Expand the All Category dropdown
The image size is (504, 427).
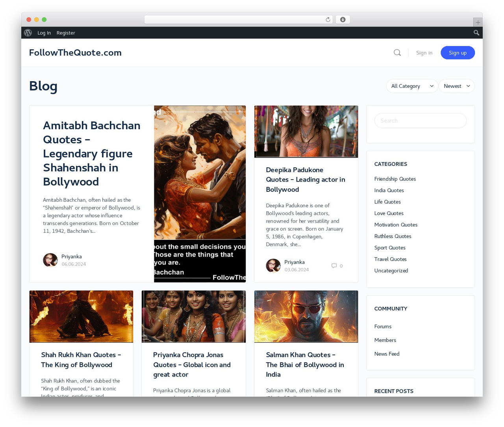(x=412, y=86)
